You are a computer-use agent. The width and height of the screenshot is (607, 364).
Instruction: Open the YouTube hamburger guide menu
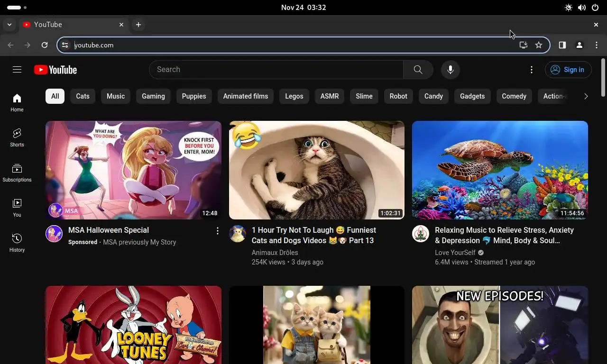17,70
